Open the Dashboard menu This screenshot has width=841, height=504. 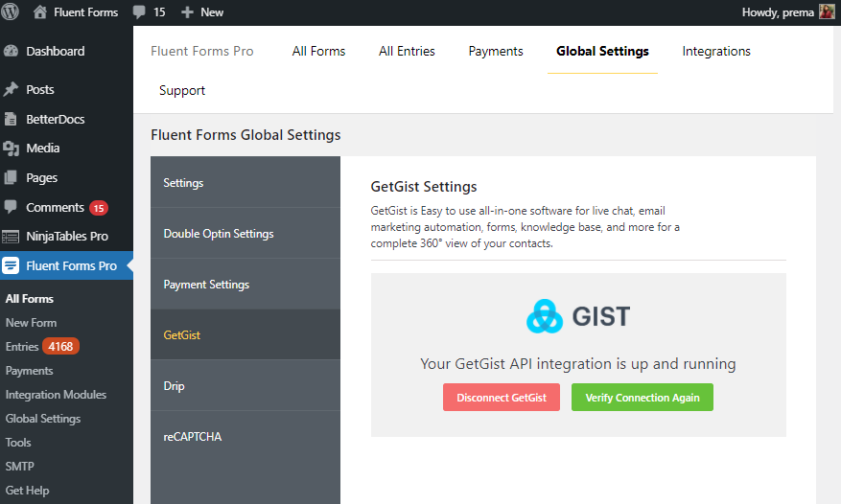coord(66,51)
